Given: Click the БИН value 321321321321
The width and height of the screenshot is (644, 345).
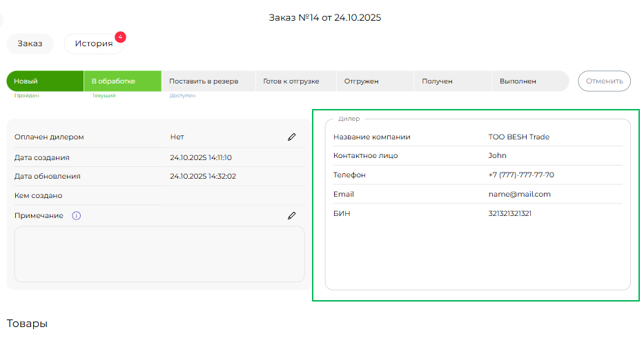Looking at the screenshot, I should coord(509,214).
